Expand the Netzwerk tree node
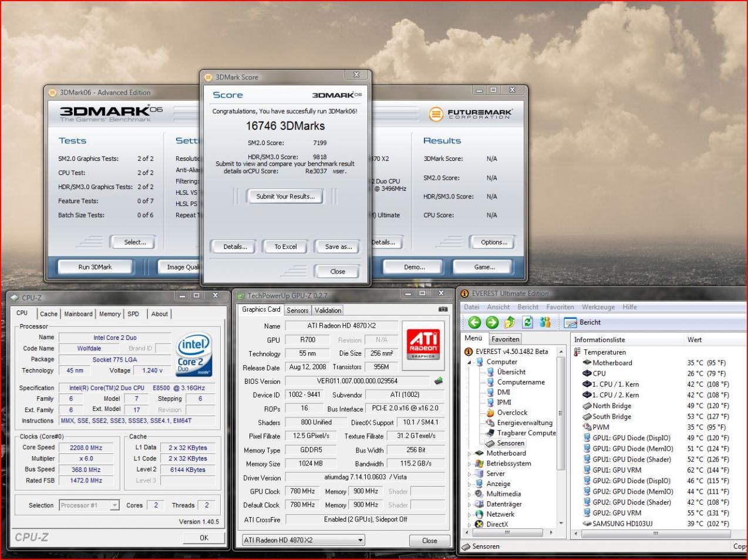The width and height of the screenshot is (748, 560). (x=470, y=514)
